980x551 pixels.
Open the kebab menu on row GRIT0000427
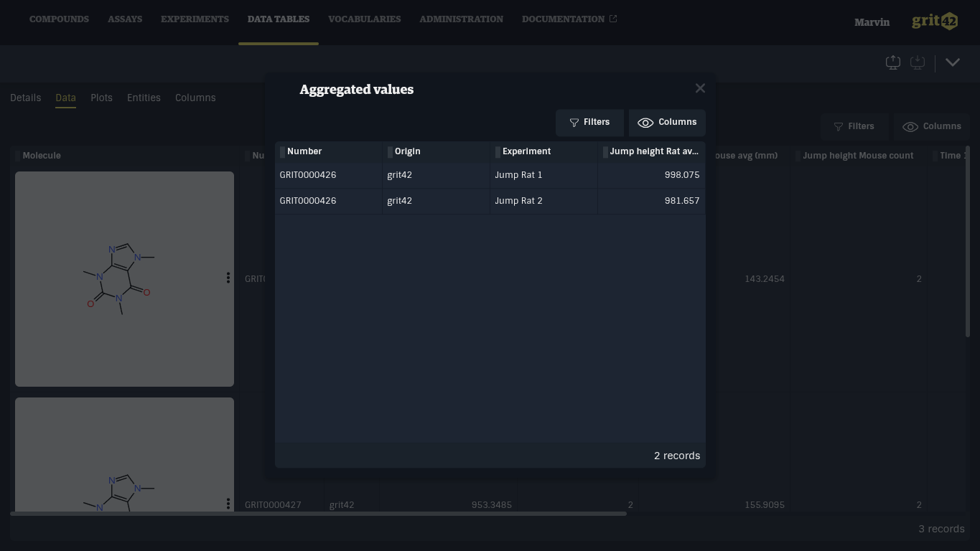click(x=228, y=504)
